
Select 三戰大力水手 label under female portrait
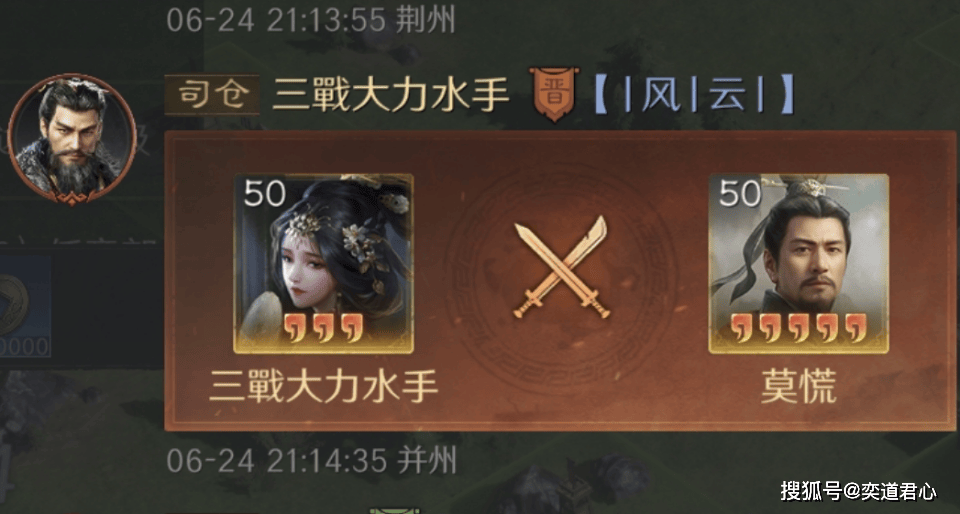click(323, 387)
